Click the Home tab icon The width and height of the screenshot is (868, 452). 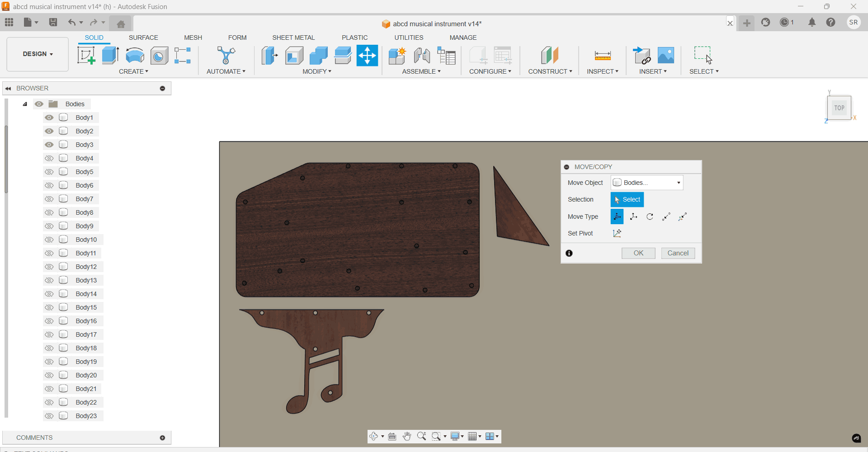(x=121, y=24)
